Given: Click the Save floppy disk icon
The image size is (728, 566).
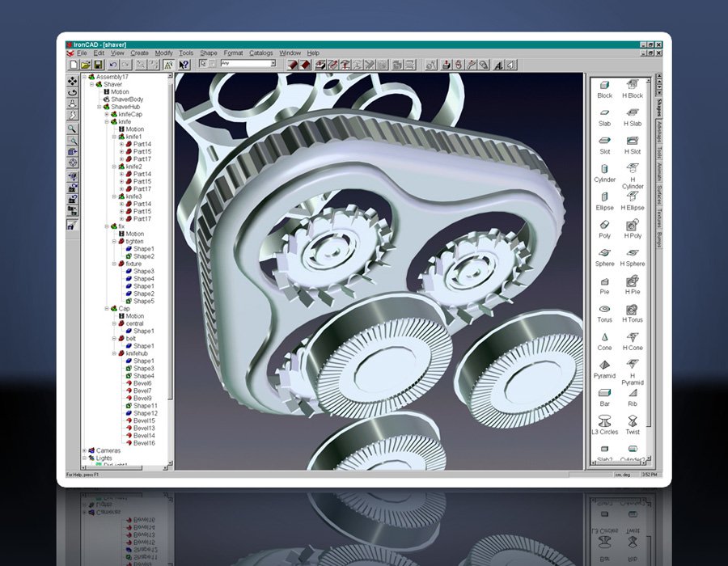Looking at the screenshot, I should pyautogui.click(x=97, y=64).
